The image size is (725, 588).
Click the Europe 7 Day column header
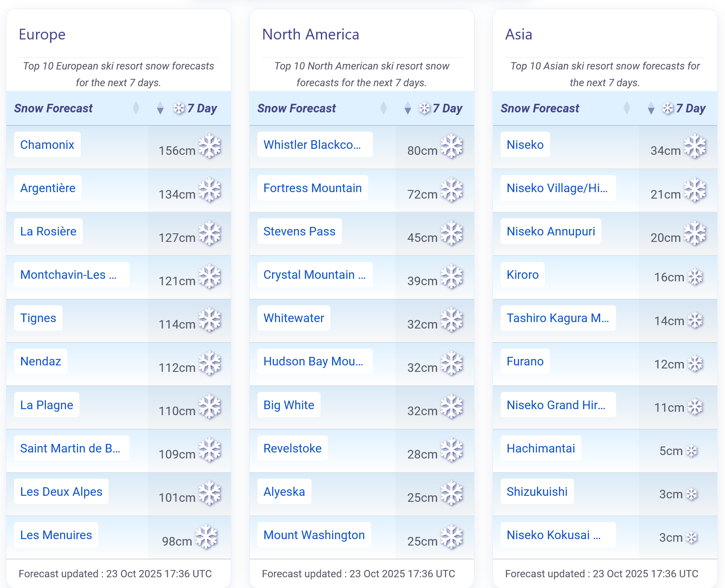[x=202, y=108]
